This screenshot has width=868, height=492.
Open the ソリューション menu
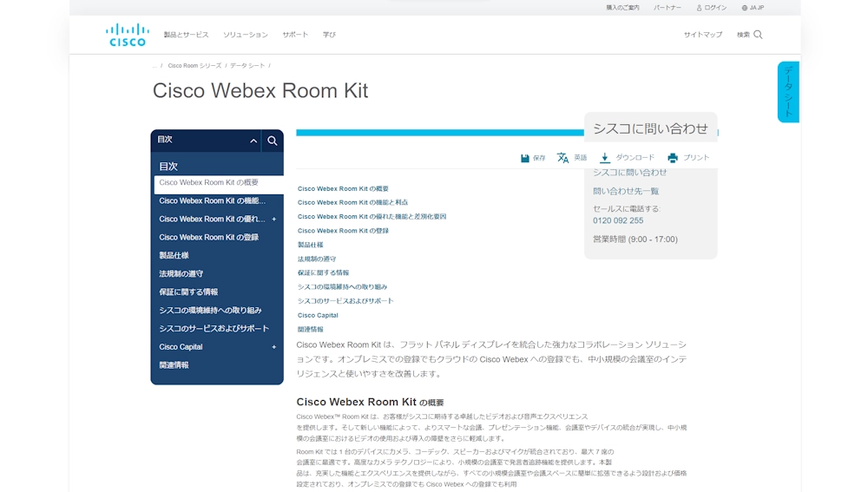pyautogui.click(x=245, y=35)
